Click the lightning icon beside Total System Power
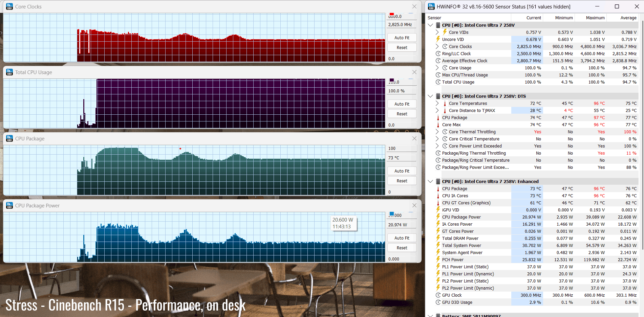 tap(438, 245)
